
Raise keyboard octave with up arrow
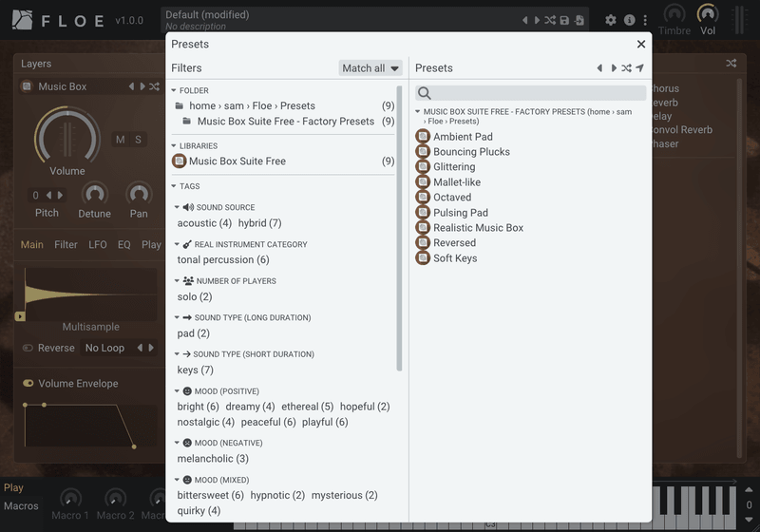[x=749, y=490]
